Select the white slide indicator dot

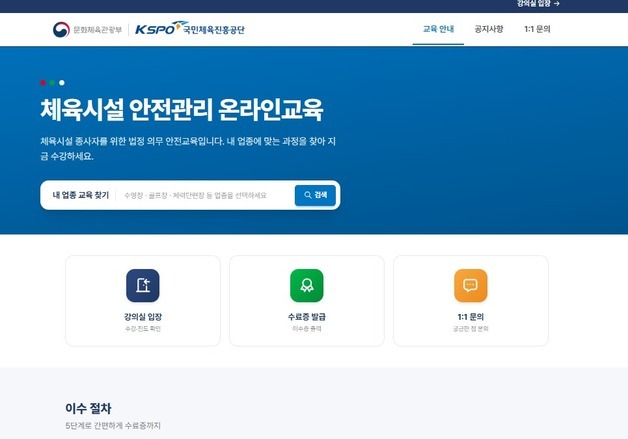tap(62, 83)
